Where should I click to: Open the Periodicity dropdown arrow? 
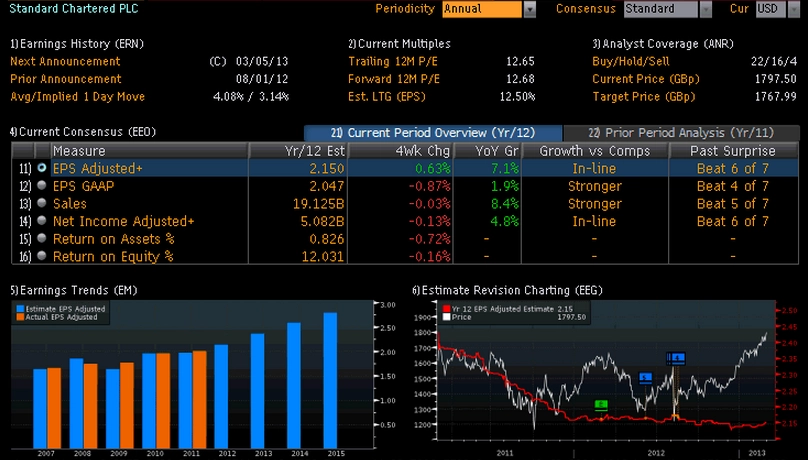coord(529,9)
